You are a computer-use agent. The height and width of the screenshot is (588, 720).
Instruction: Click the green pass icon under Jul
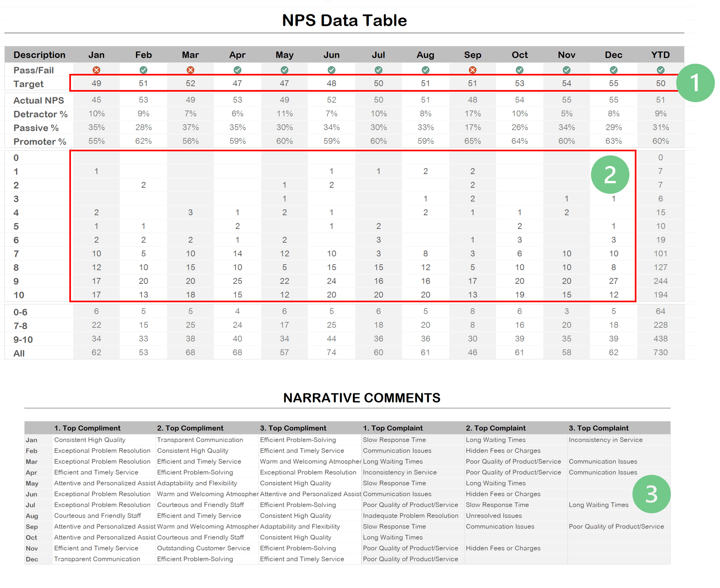(379, 70)
